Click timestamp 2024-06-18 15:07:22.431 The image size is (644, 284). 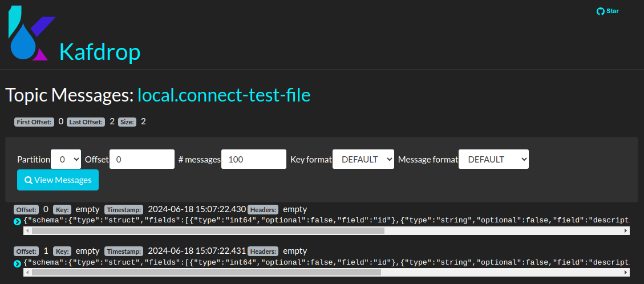point(197,251)
